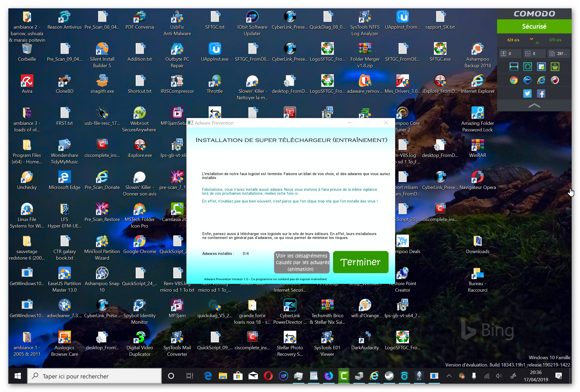Select the UsbFix Anti-Malware desktop icon
The image size is (580, 392).
177,23
